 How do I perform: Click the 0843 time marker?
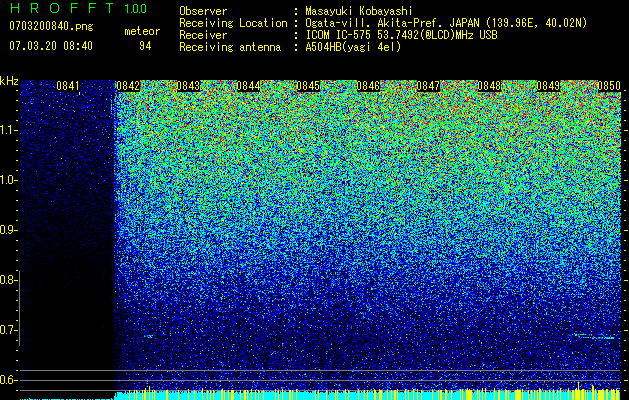(x=188, y=86)
